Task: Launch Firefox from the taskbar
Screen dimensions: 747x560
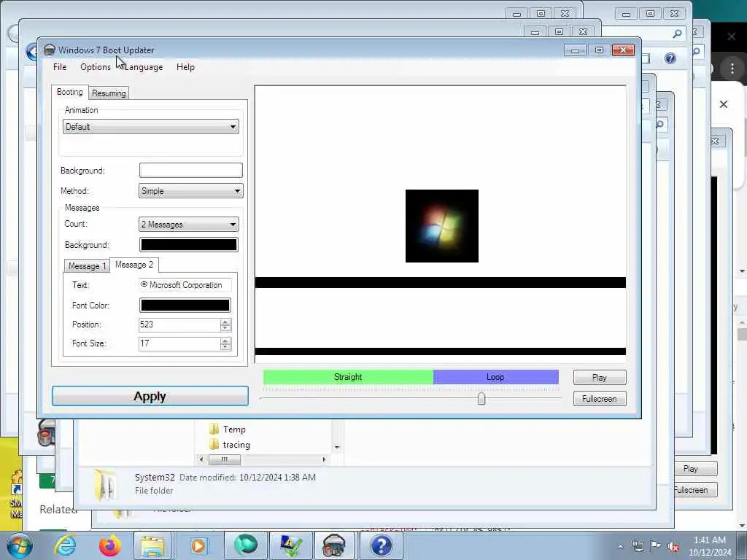Action: point(109,545)
